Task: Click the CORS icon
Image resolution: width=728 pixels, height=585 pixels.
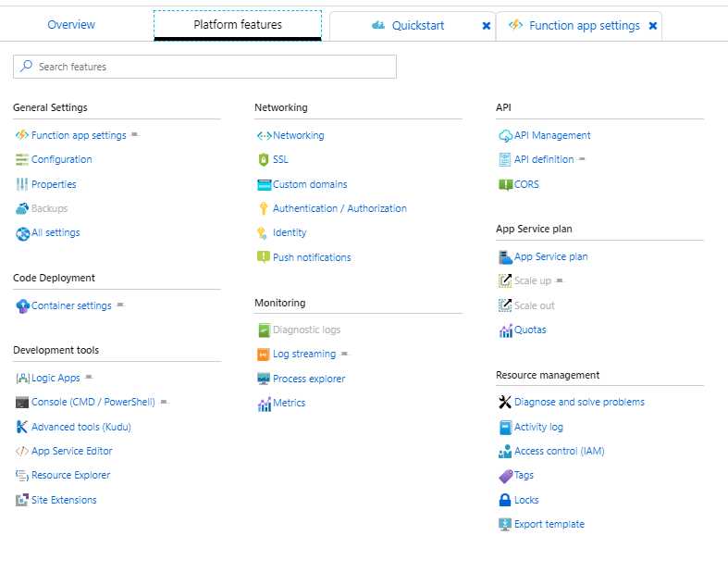Action: click(505, 185)
